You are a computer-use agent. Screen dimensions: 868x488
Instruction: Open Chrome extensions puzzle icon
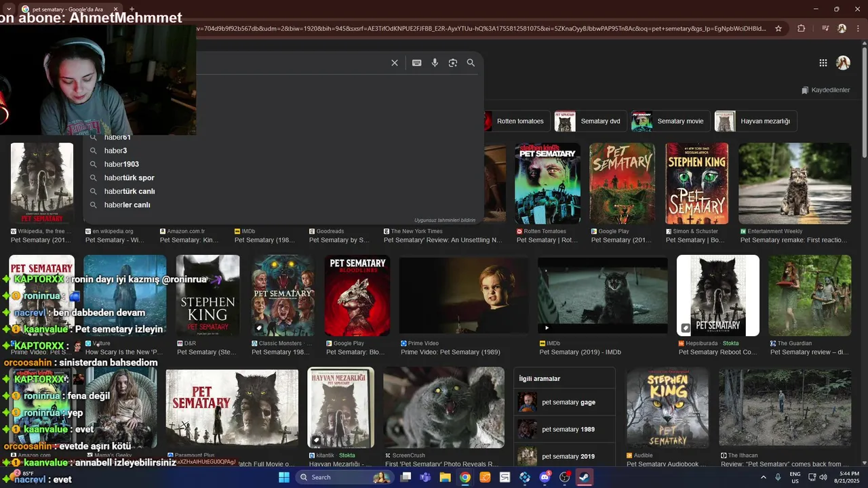click(802, 28)
